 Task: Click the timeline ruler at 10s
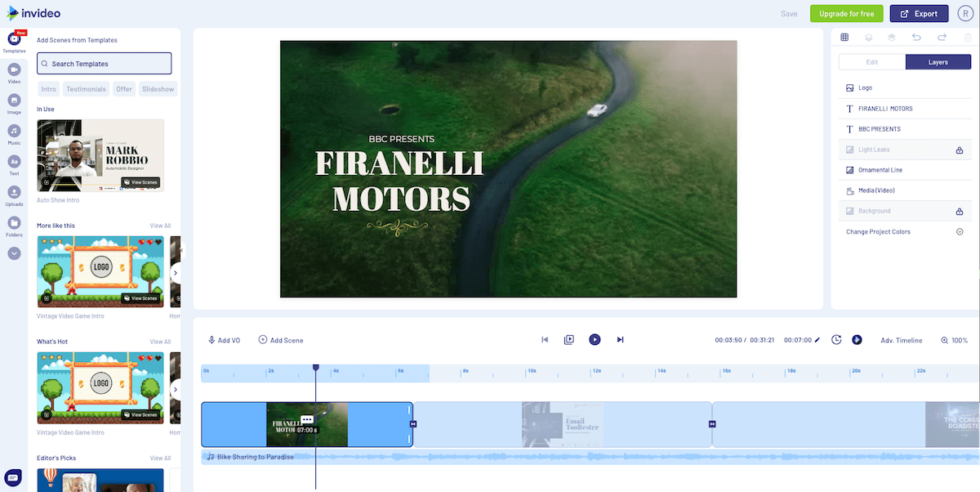click(530, 373)
